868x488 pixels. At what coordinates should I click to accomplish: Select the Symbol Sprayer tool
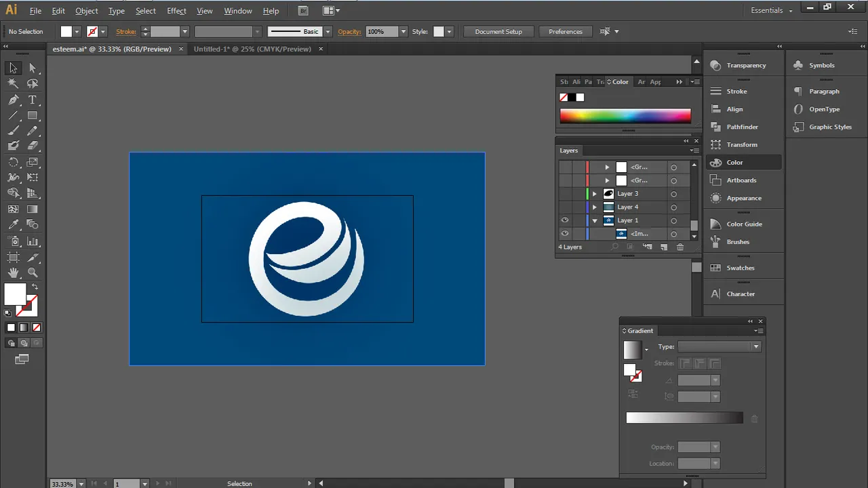pyautogui.click(x=13, y=241)
